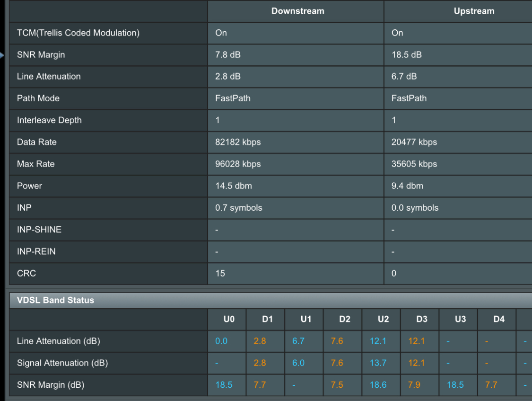Select SNR Margin (dB) band row label
This screenshot has width=532, height=401.
[51, 385]
